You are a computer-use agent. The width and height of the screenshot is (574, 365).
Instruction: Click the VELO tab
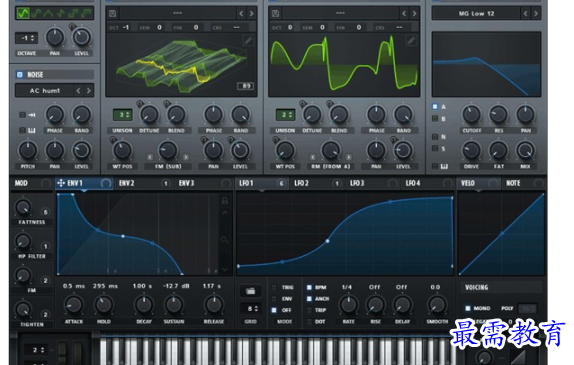(468, 183)
